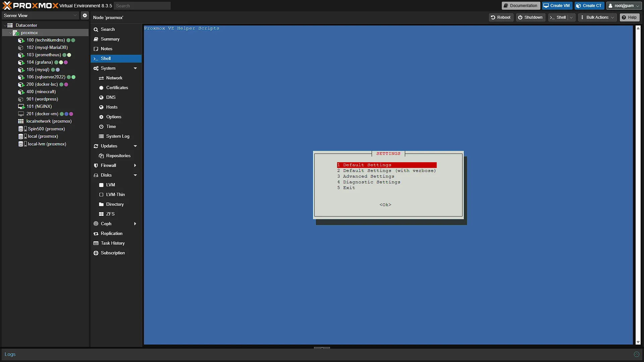Click the Server View settings gear icon
The height and width of the screenshot is (362, 644).
pyautogui.click(x=85, y=15)
